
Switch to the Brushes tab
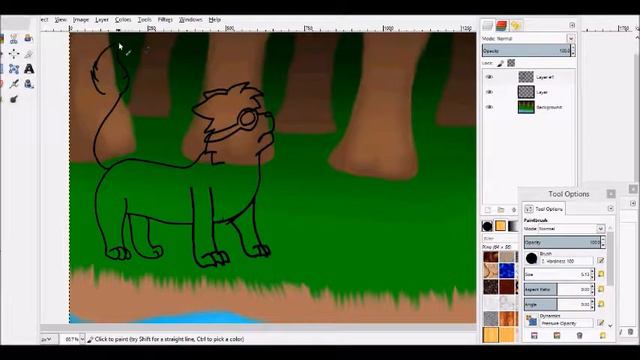tap(487, 226)
